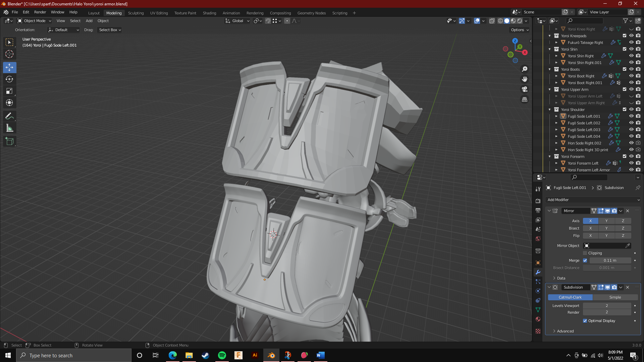Switch to material preview shading

click(513, 21)
